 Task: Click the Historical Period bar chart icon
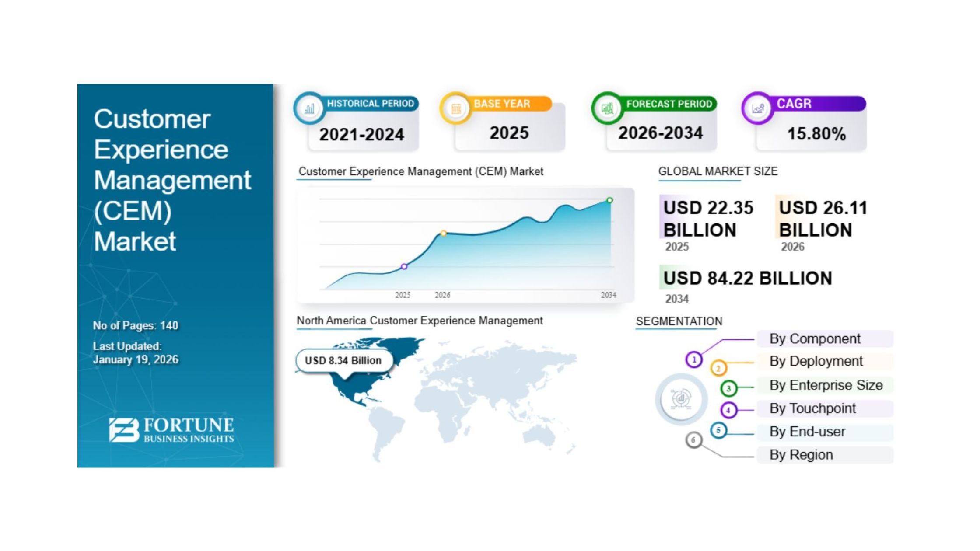coord(309,108)
